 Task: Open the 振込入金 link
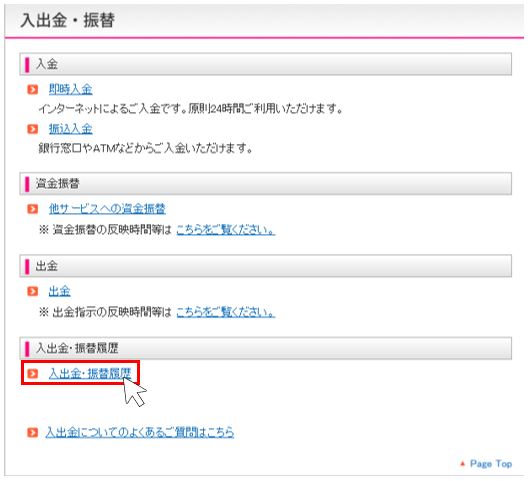coord(70,129)
